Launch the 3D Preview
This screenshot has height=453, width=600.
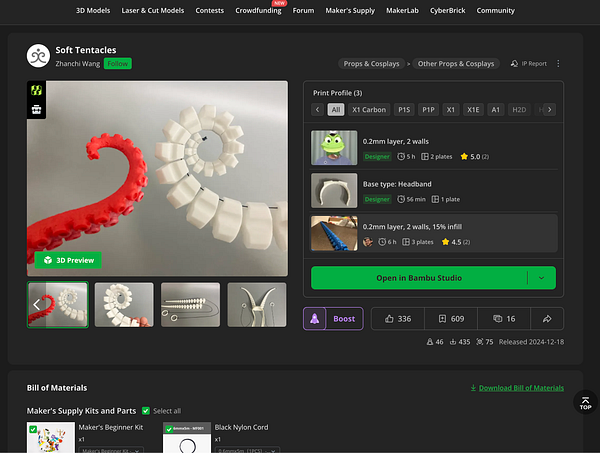(x=68, y=260)
